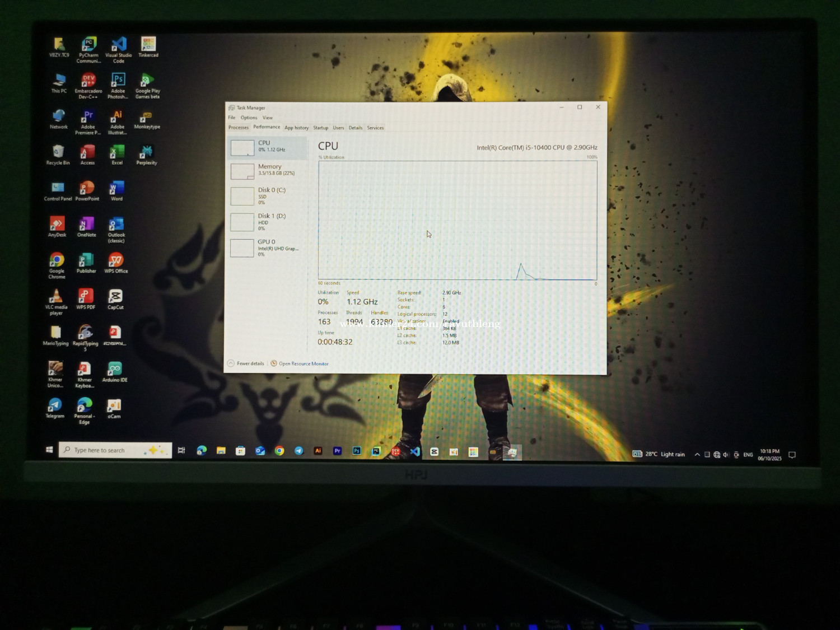Open oCam desktop shortcut

click(x=114, y=408)
